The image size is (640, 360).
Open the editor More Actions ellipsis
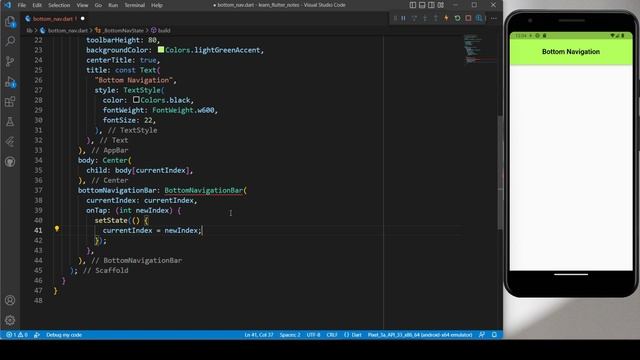(494, 18)
